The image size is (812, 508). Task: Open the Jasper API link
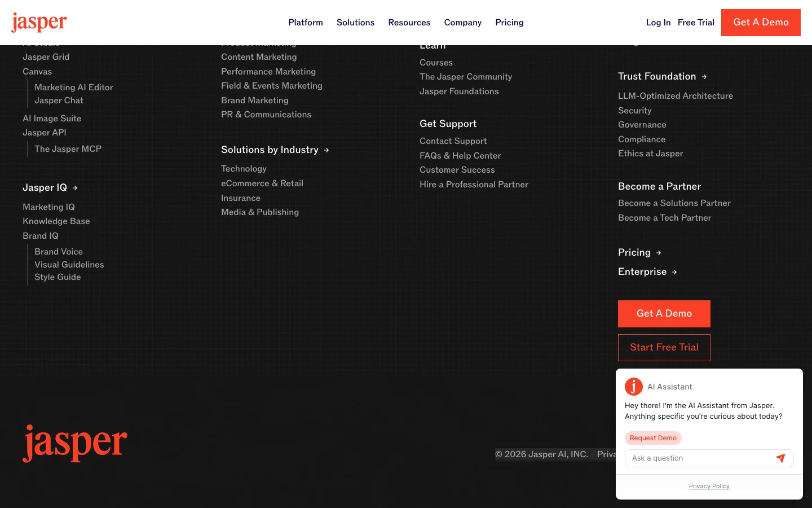pyautogui.click(x=45, y=133)
